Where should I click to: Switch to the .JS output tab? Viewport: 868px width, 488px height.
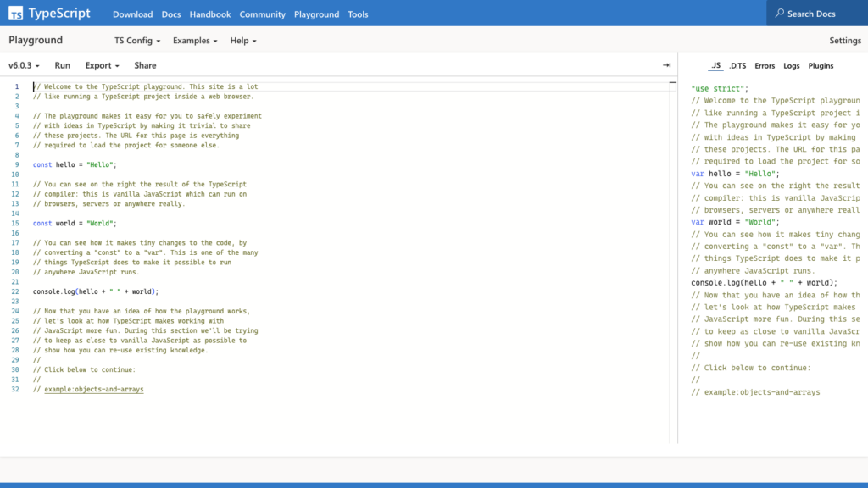click(x=715, y=65)
